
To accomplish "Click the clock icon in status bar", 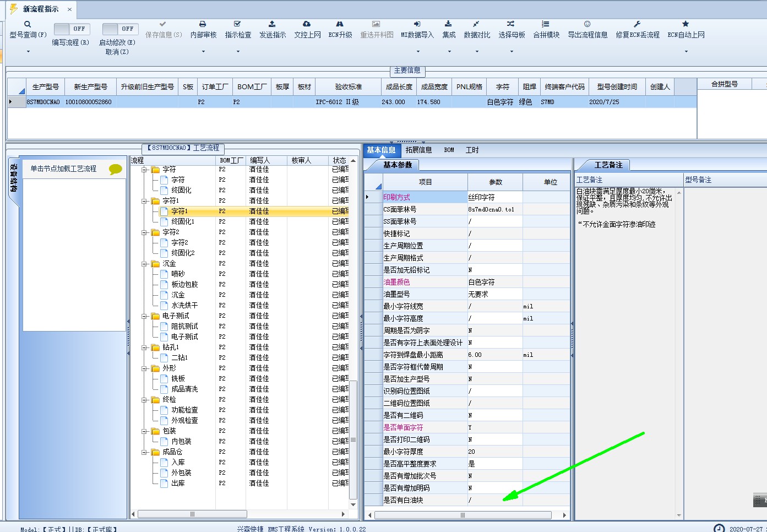I will [x=719, y=529].
